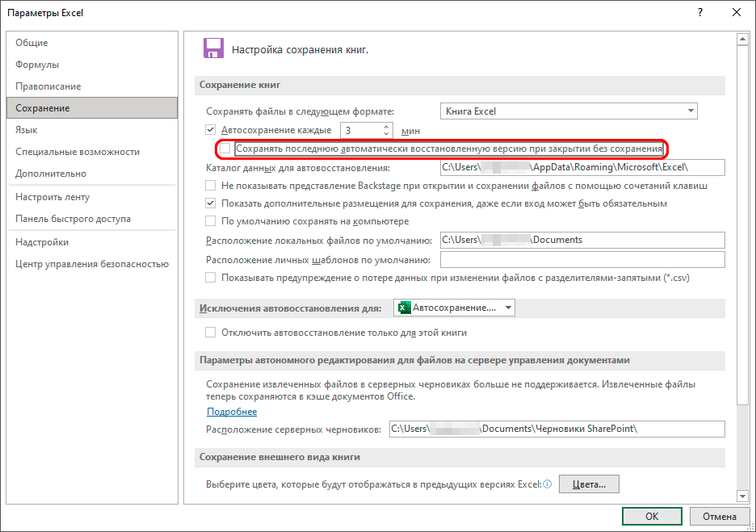Click the empty personal templates location field
This screenshot has height=532, width=756.
(582, 259)
